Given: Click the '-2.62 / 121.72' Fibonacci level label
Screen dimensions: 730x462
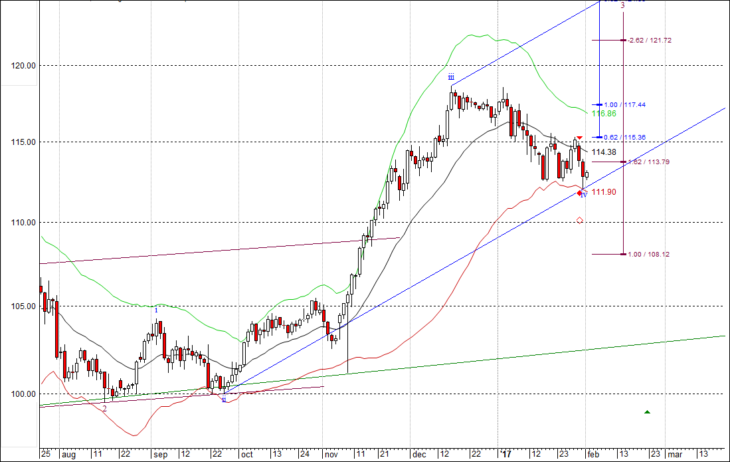Looking at the screenshot, I should tap(649, 41).
